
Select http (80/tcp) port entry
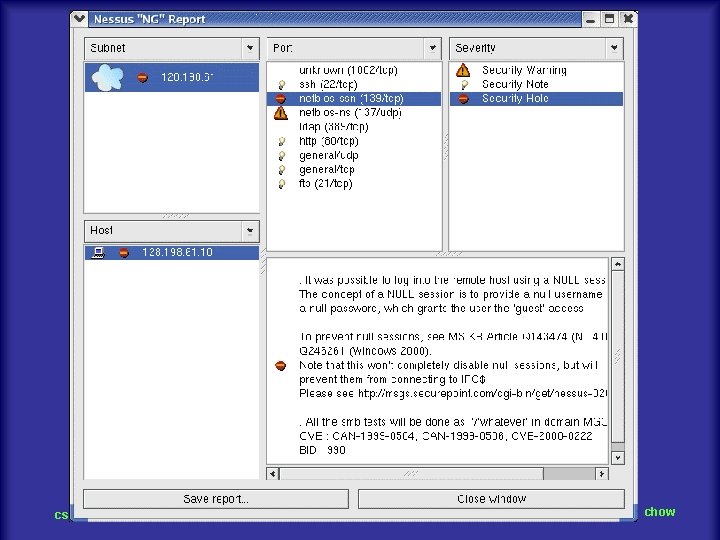pyautogui.click(x=354, y=141)
